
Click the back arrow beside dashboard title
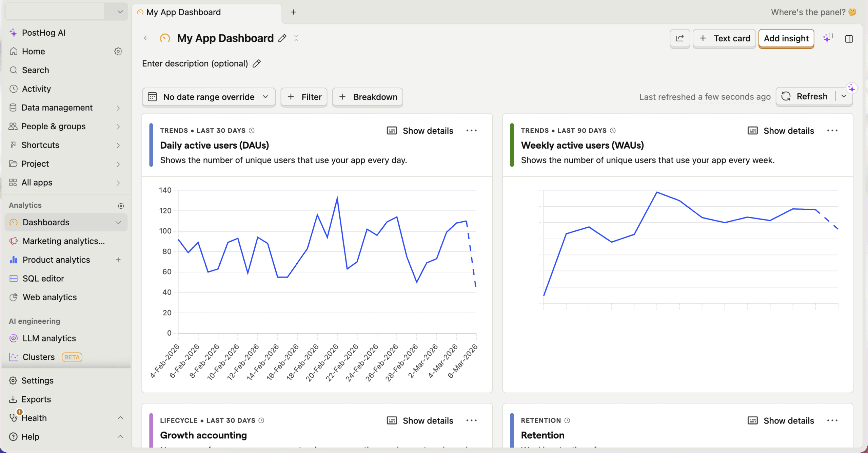147,38
